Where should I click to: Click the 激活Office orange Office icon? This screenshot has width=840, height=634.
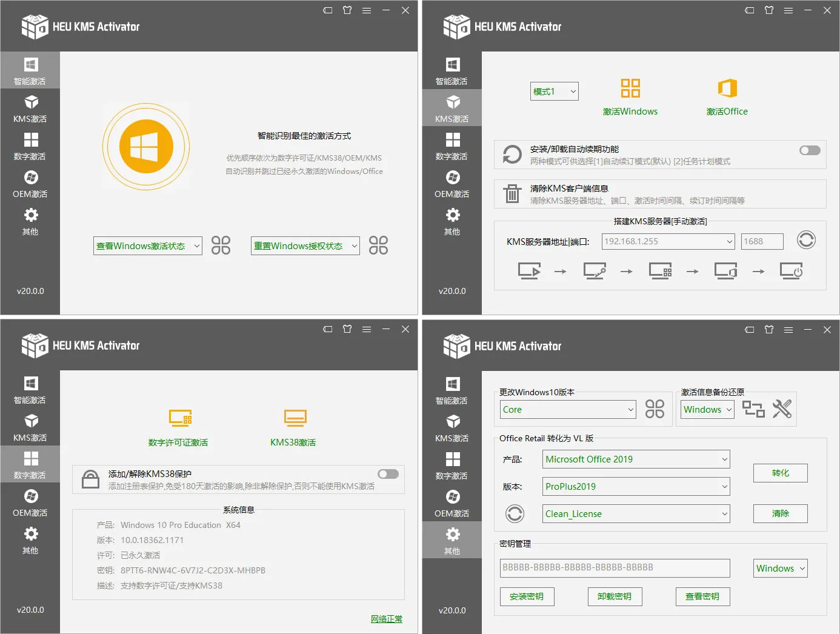[727, 88]
